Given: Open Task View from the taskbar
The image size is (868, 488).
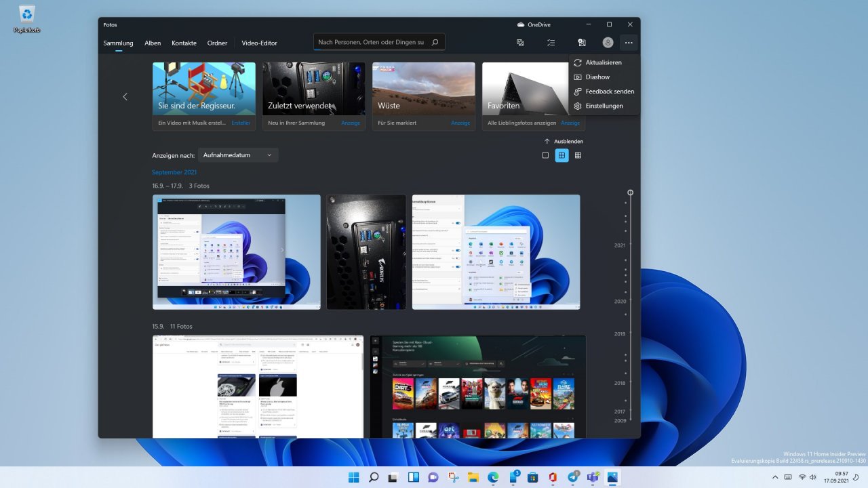Looking at the screenshot, I should [x=393, y=477].
